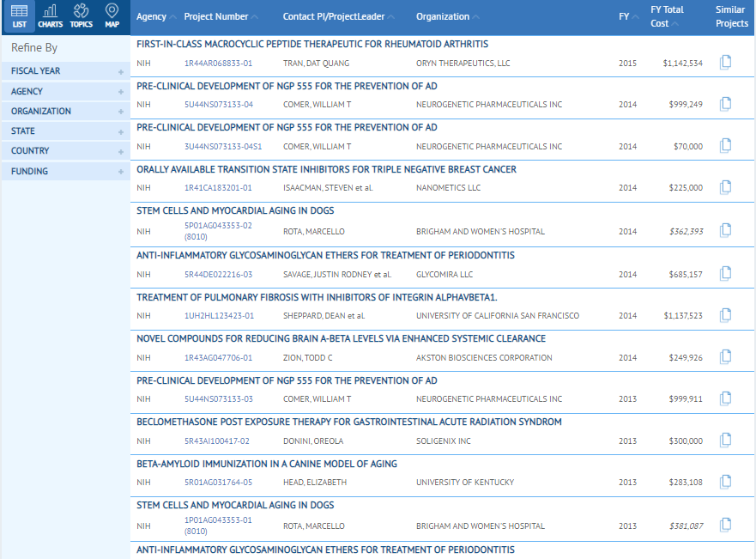Image resolution: width=756 pixels, height=559 pixels.
Task: Open the pulmonary fibrosis integrin project title
Action: tap(317, 297)
